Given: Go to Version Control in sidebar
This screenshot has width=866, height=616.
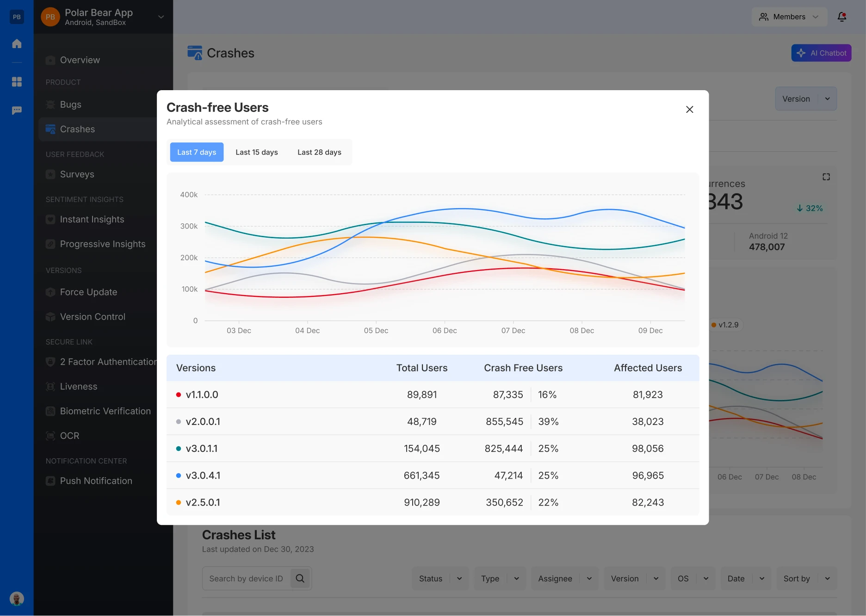Looking at the screenshot, I should tap(93, 317).
